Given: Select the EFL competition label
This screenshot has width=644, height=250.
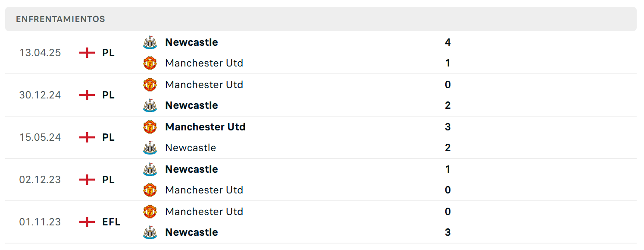Looking at the screenshot, I should [x=111, y=222].
